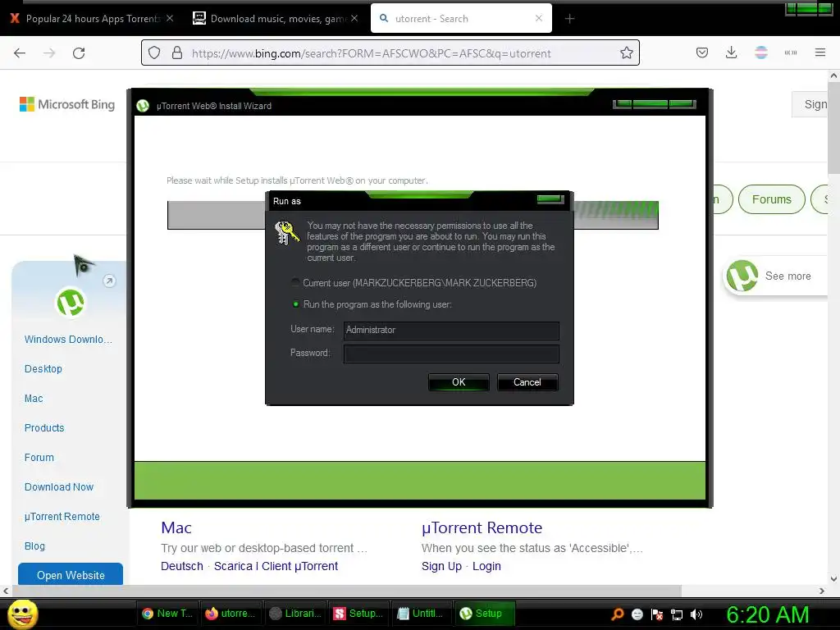The image size is (840, 630).
Task: Click the speaker volume tray icon
Action: 696,614
